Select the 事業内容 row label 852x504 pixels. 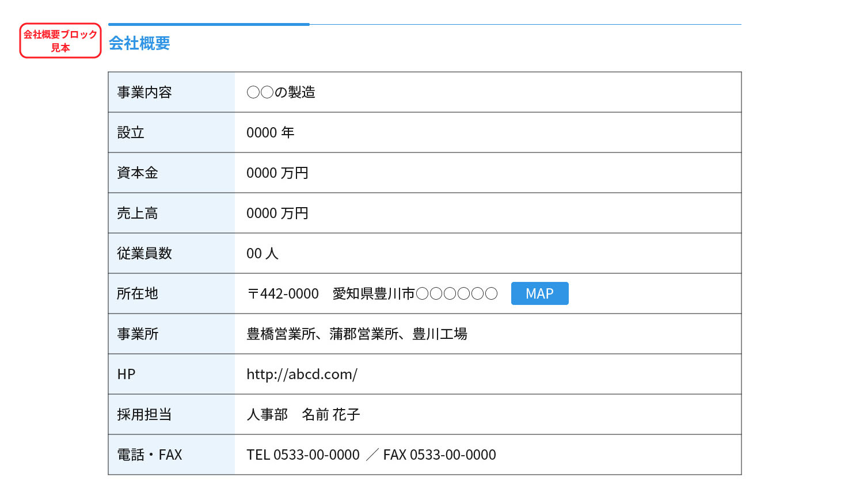[x=144, y=92]
